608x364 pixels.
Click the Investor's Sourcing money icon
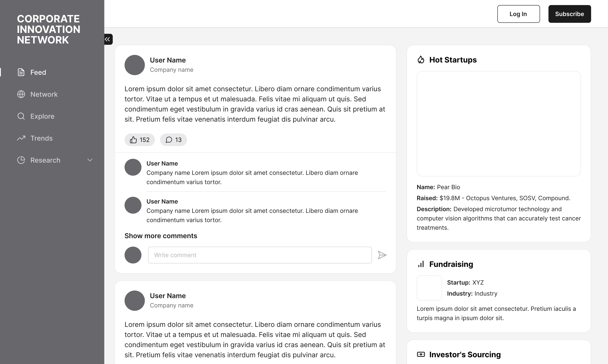click(421, 354)
